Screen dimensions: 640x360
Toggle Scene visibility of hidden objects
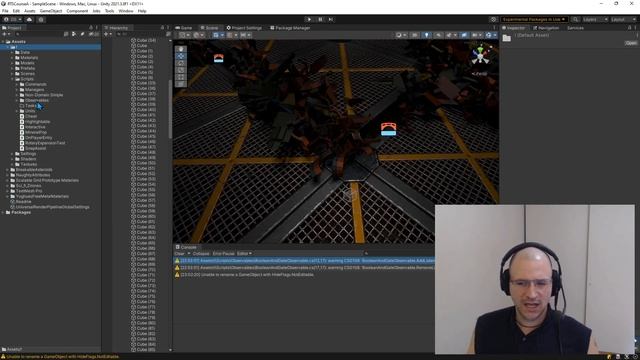click(464, 35)
